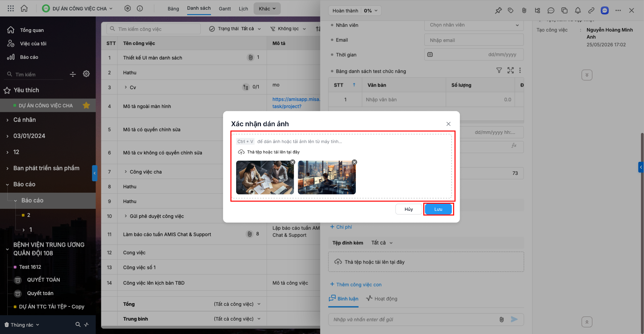Click the send arrow in comment box
This screenshot has width=644, height=334.
[514, 319]
